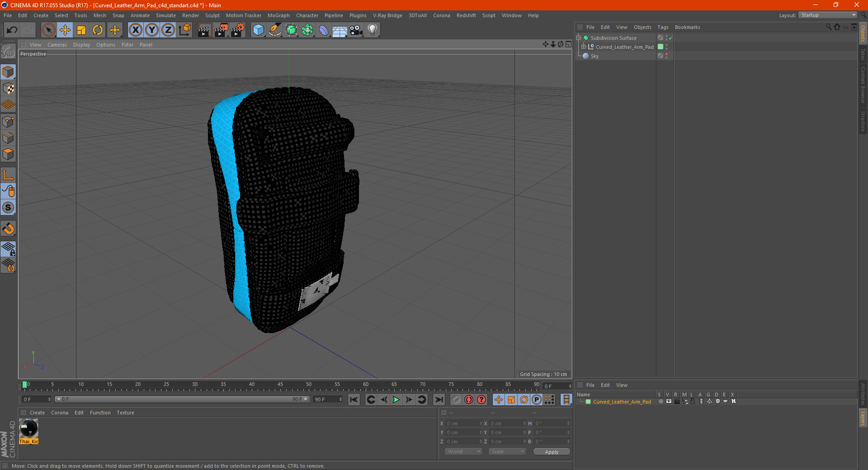The width and height of the screenshot is (868, 470).
Task: Toggle the Enable Axis icon
Action: coord(8,175)
